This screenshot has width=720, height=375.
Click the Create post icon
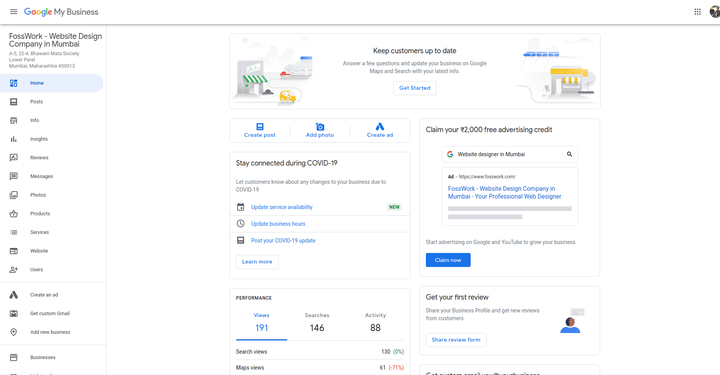click(x=260, y=127)
